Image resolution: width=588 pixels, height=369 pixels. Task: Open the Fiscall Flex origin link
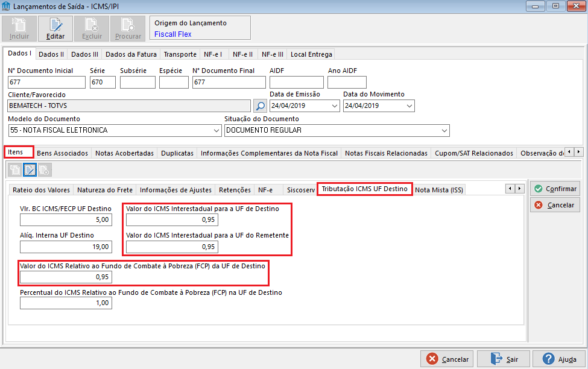pyautogui.click(x=173, y=34)
